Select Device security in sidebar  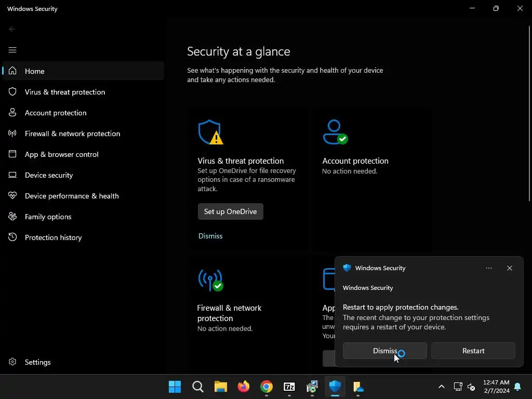(x=83, y=175)
